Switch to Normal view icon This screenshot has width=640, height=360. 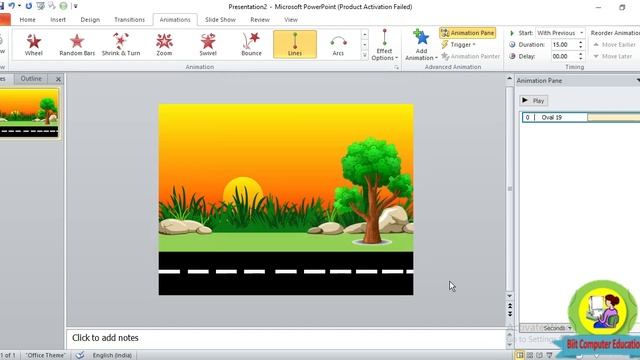point(520,355)
